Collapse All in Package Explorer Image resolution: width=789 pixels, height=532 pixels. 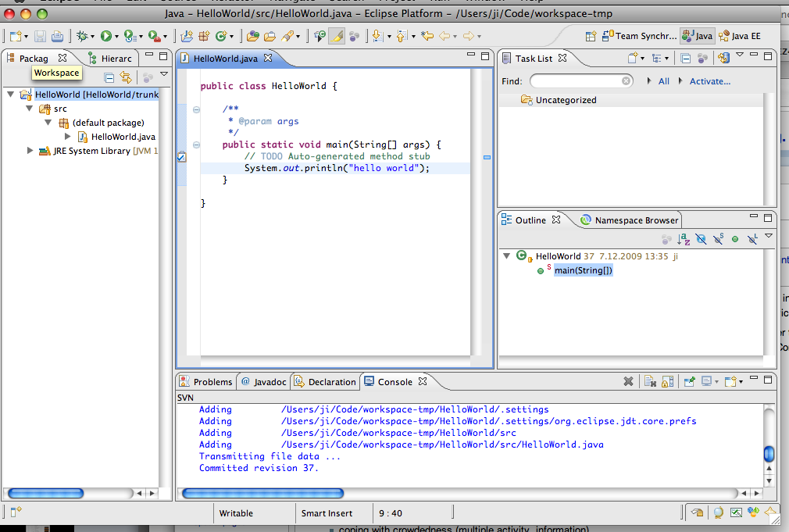pos(109,77)
